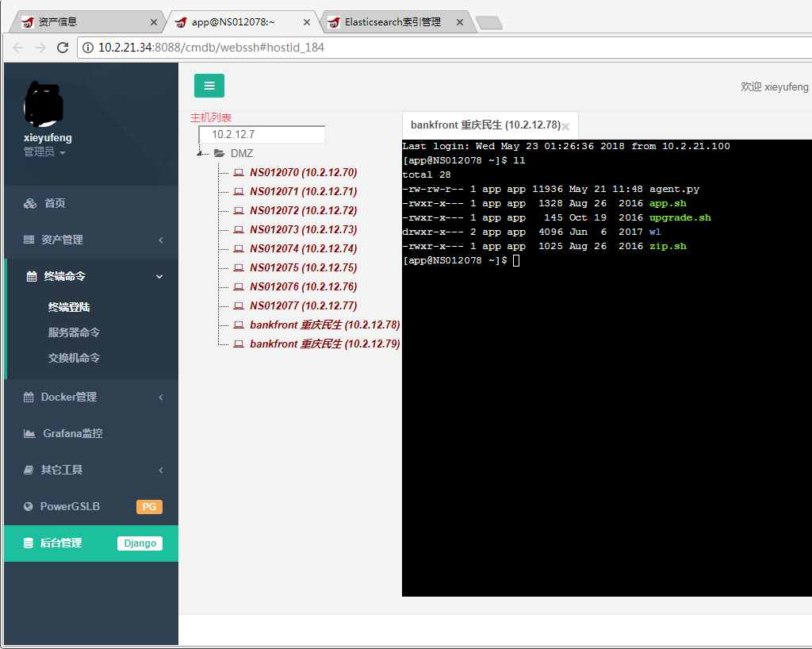
Task: Click the laptop icon of NS012070
Action: click(239, 172)
